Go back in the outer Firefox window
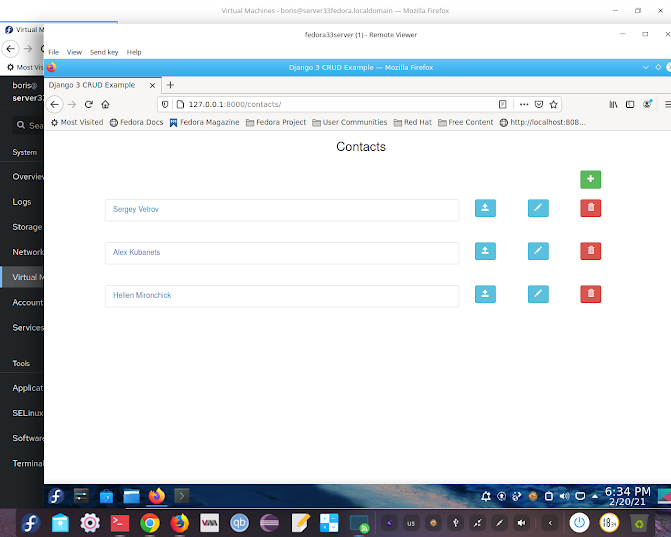The width and height of the screenshot is (671, 537). click(x=11, y=49)
